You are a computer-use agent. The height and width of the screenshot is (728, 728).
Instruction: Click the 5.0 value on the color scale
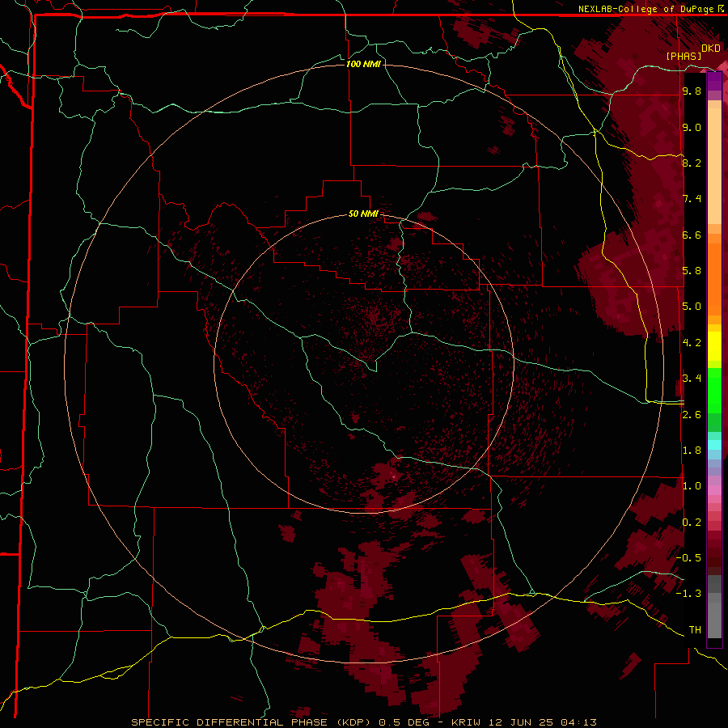pos(692,307)
